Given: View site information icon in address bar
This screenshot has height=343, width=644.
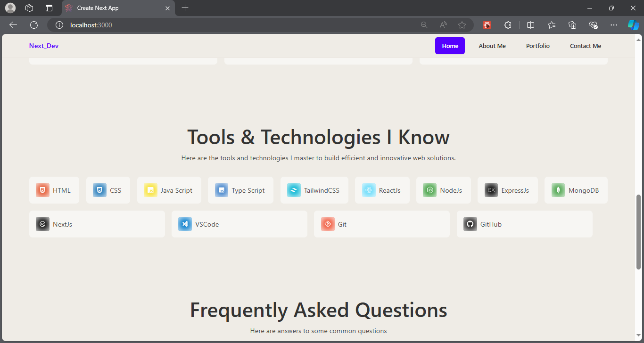Looking at the screenshot, I should click(59, 25).
